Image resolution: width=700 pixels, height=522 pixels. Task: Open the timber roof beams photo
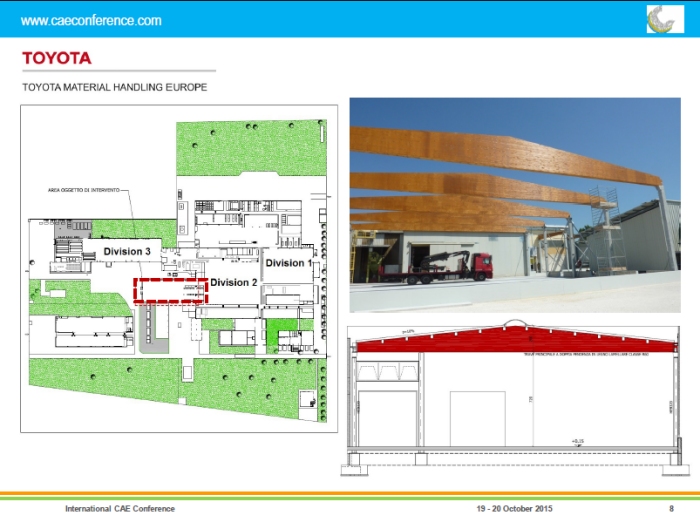[514, 204]
